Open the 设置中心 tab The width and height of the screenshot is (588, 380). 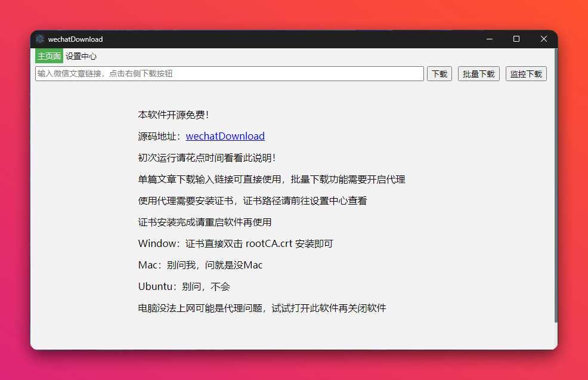click(81, 56)
